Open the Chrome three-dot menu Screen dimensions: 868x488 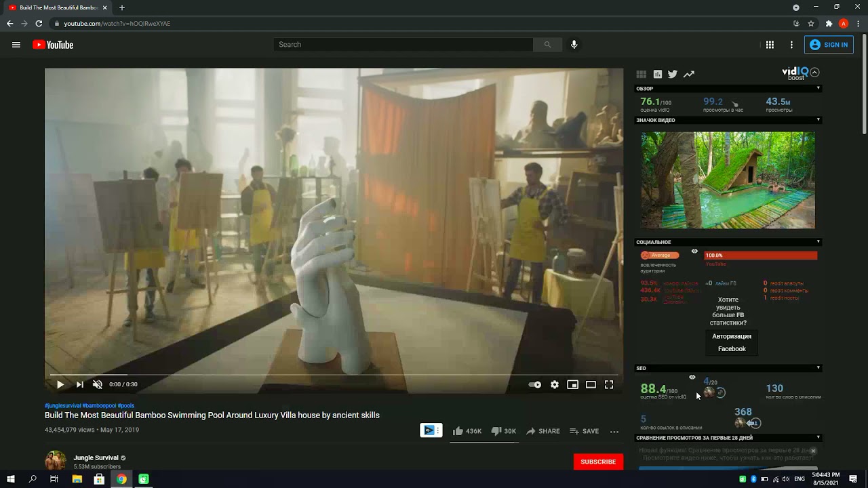point(859,24)
